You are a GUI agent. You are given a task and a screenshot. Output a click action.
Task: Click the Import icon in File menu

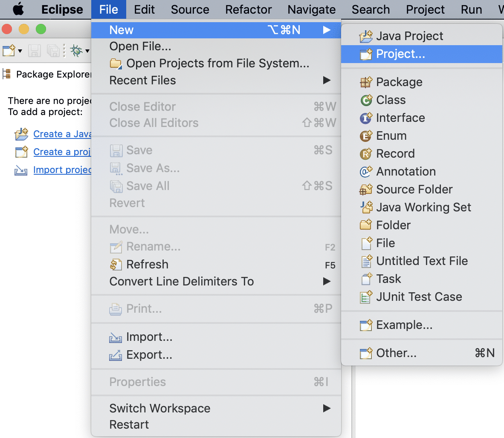[116, 337]
